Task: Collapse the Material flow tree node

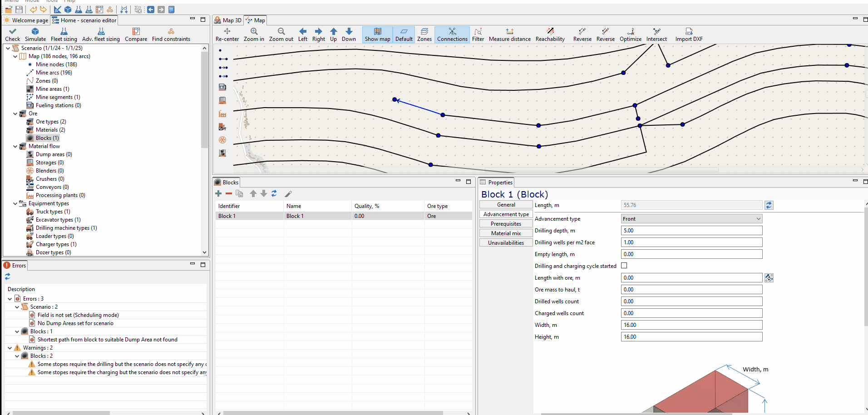Action: click(x=15, y=146)
